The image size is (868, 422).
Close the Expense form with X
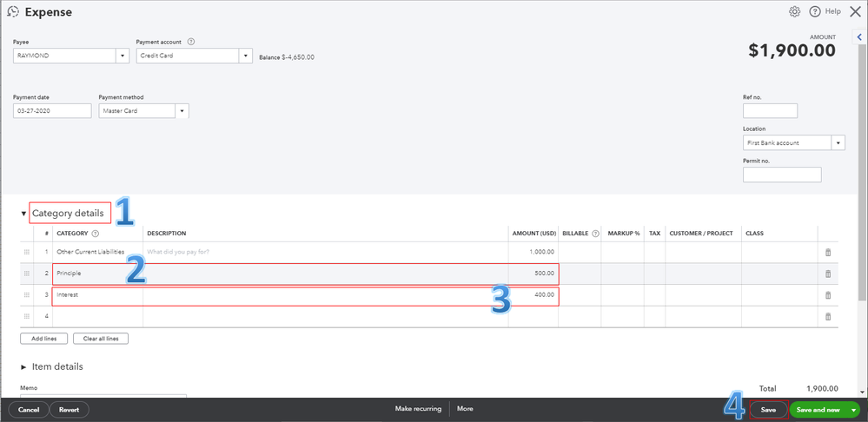tap(853, 11)
